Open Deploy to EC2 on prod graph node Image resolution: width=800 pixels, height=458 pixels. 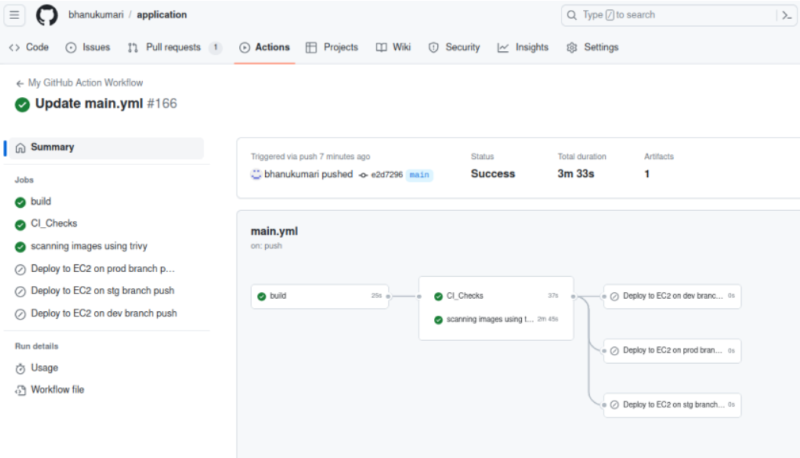tap(672, 351)
